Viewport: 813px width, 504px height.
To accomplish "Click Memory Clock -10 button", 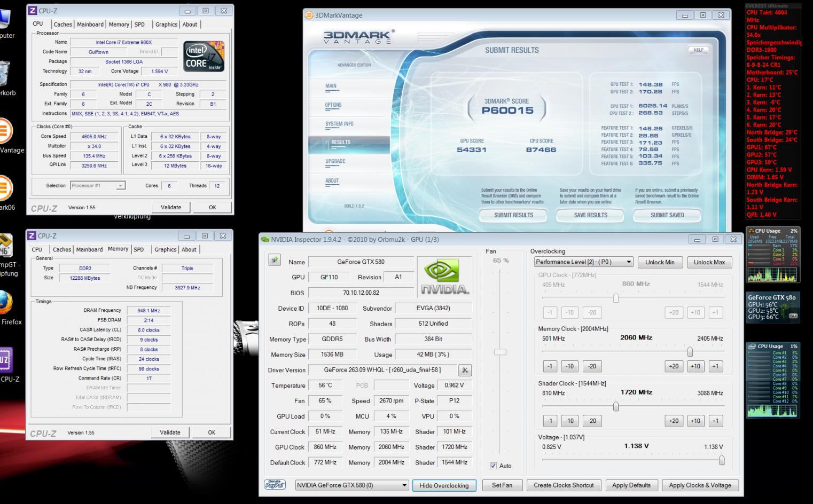I will click(x=569, y=366).
